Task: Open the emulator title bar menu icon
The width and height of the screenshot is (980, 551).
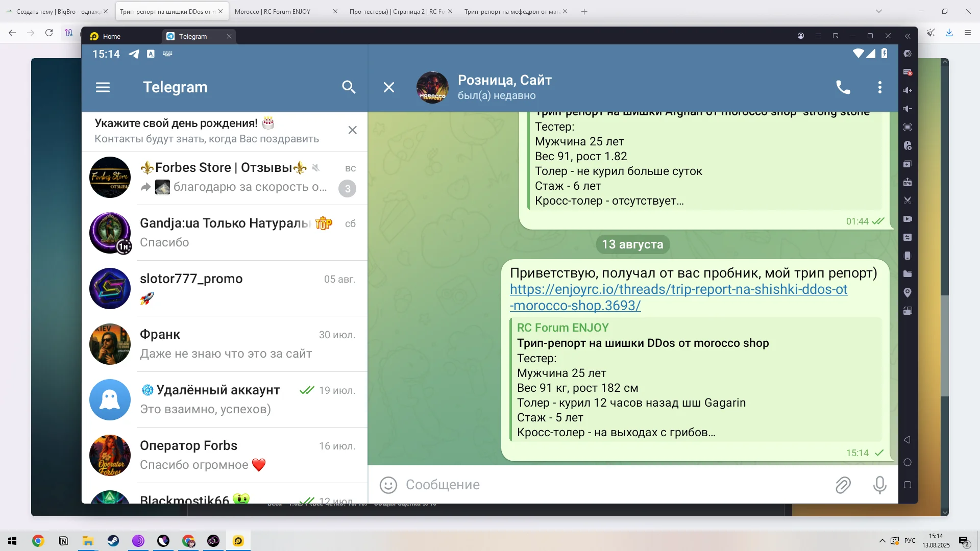Action: coord(818,36)
